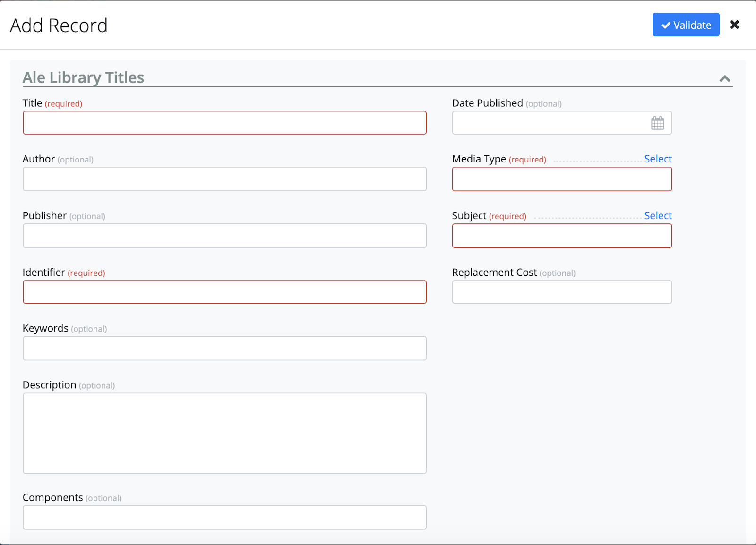Click the Media Type input field
Screen dimensions: 756x545
pos(562,179)
